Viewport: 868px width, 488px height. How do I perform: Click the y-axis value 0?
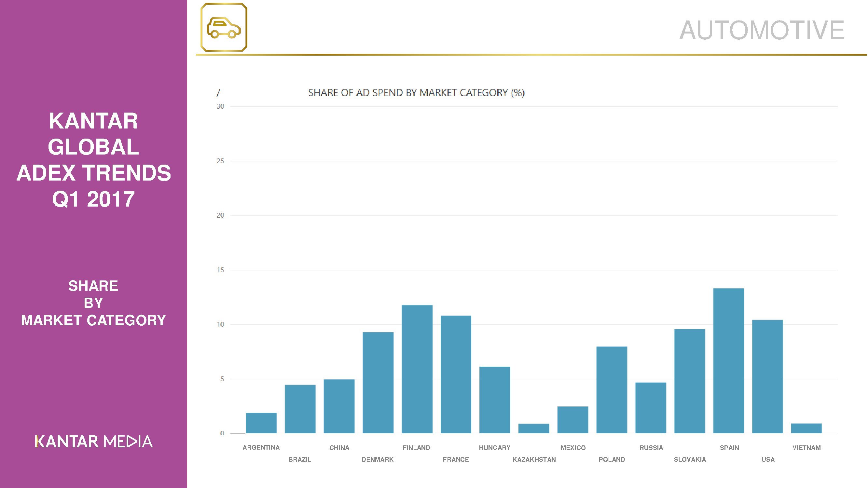[x=222, y=433]
